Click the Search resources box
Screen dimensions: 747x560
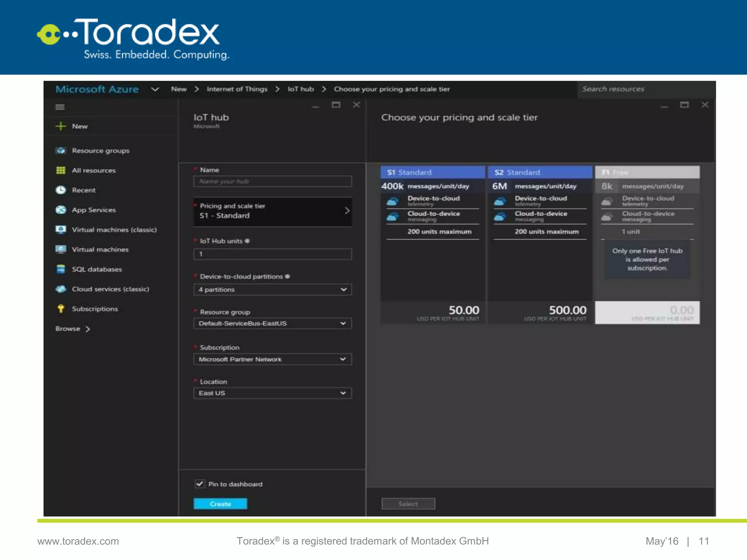[x=646, y=89]
